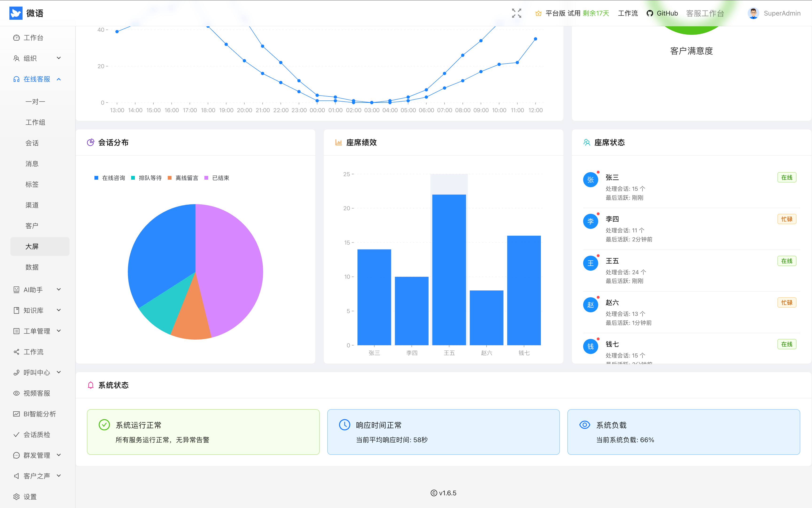Click the 在线客服 headset icon
This screenshot has height=508, width=812.
[16, 79]
